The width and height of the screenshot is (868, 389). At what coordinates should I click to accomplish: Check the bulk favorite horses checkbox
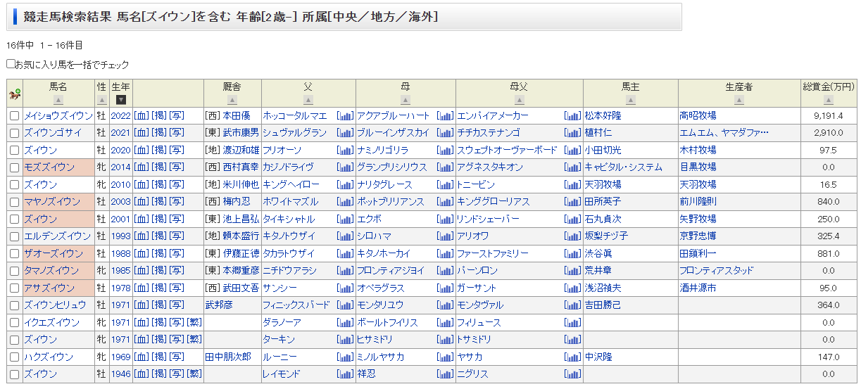pyautogui.click(x=11, y=64)
